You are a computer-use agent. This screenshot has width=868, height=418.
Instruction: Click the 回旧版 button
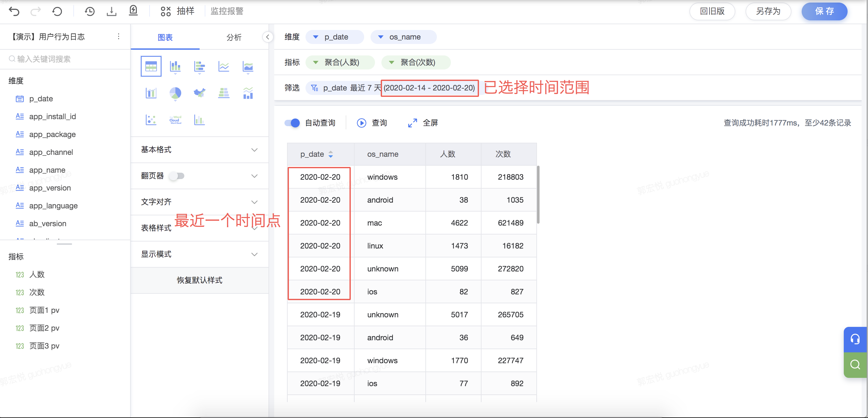pos(712,11)
